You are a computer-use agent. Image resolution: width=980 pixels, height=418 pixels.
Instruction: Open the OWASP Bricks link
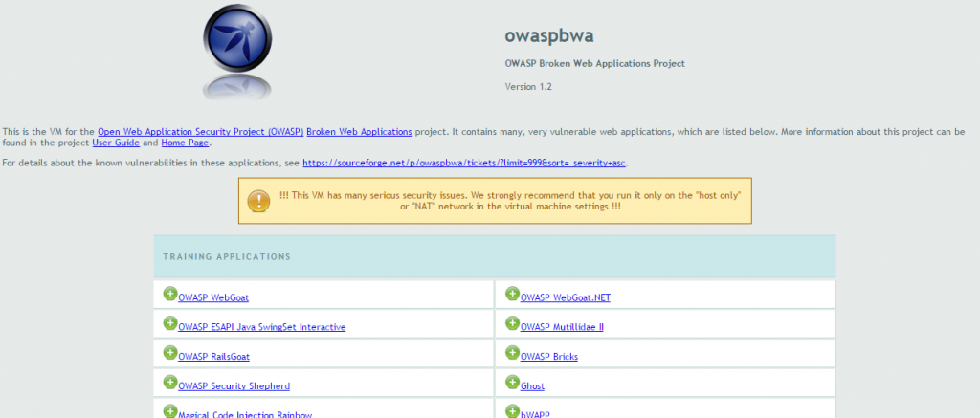[548, 357]
